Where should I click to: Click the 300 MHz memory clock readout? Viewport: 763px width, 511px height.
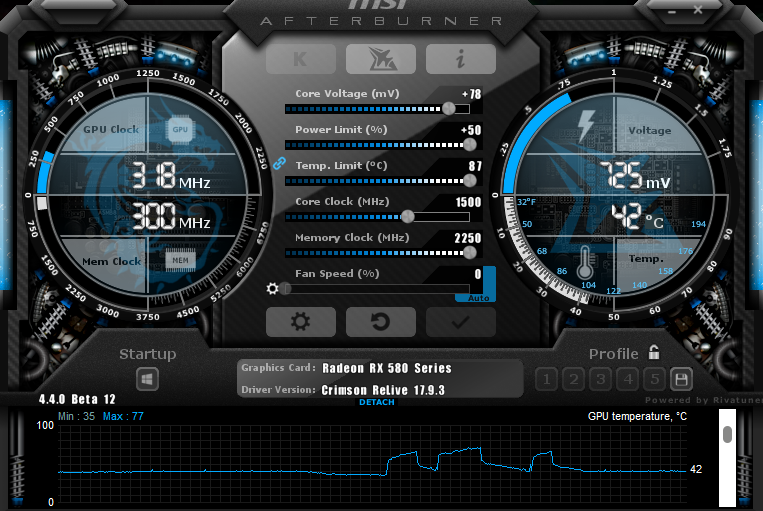click(x=170, y=216)
